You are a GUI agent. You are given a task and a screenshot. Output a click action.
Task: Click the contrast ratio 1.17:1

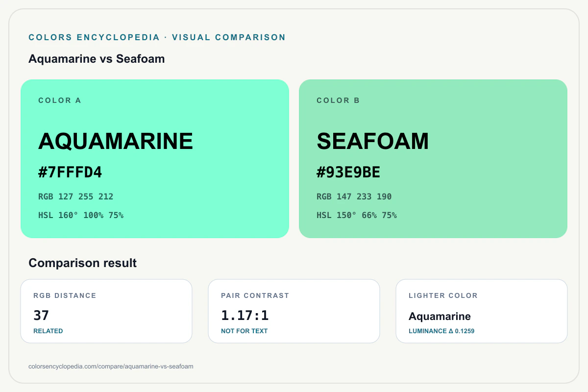[245, 316]
